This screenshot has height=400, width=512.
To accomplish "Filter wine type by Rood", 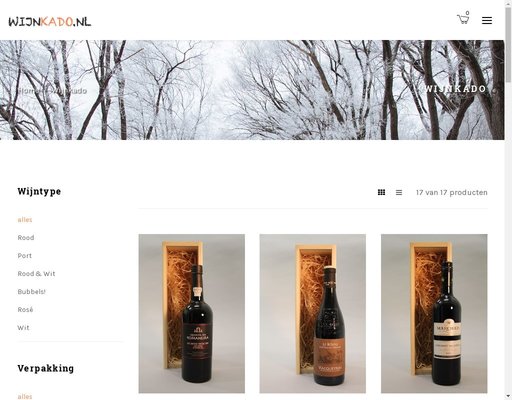I will point(26,238).
